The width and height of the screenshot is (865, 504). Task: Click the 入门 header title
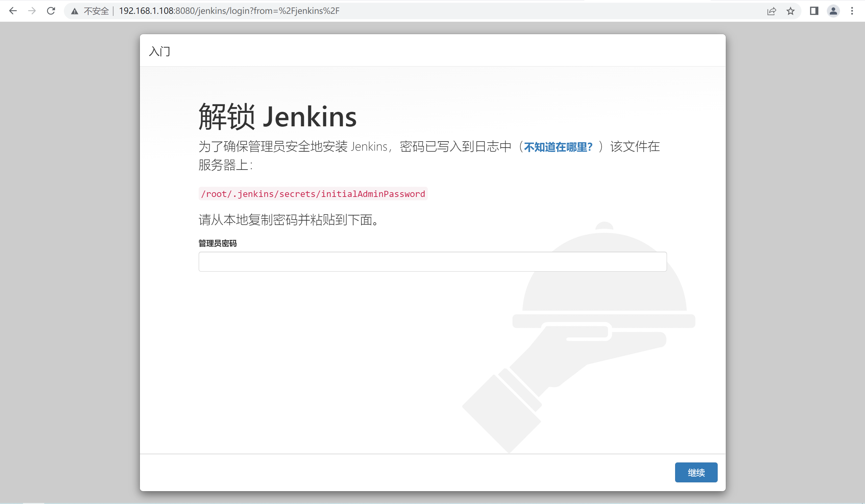coord(159,51)
